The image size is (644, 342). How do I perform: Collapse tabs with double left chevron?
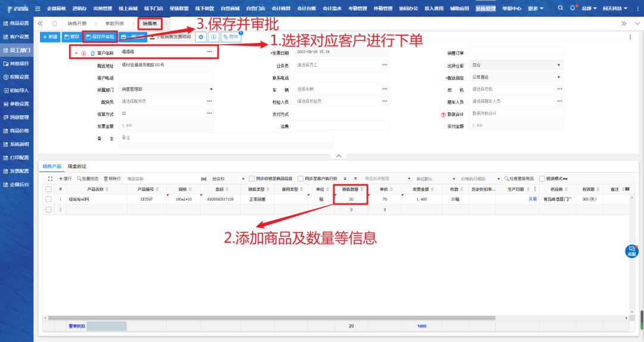(40, 23)
